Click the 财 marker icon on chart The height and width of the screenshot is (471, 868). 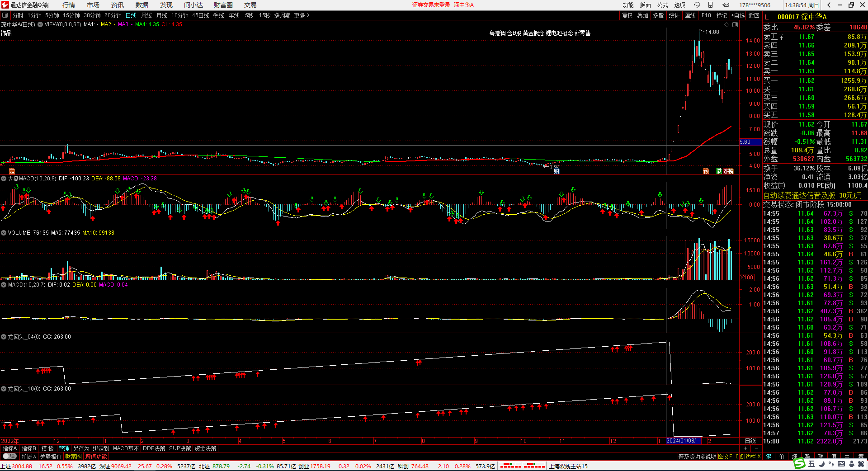coord(557,171)
